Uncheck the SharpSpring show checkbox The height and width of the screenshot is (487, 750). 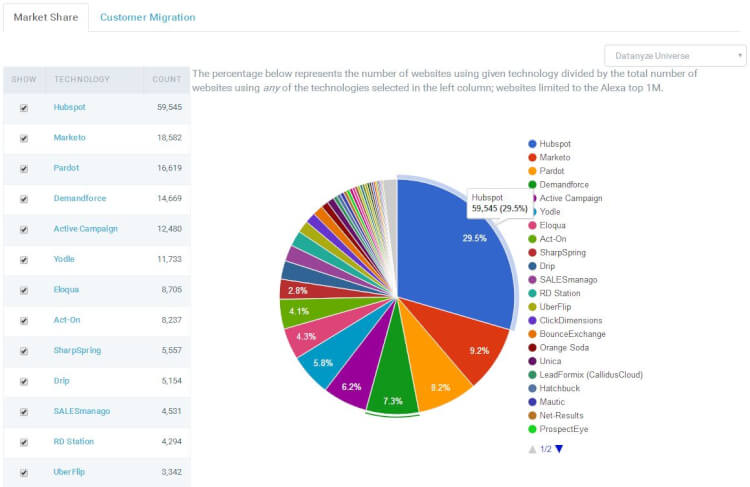pyautogui.click(x=24, y=351)
